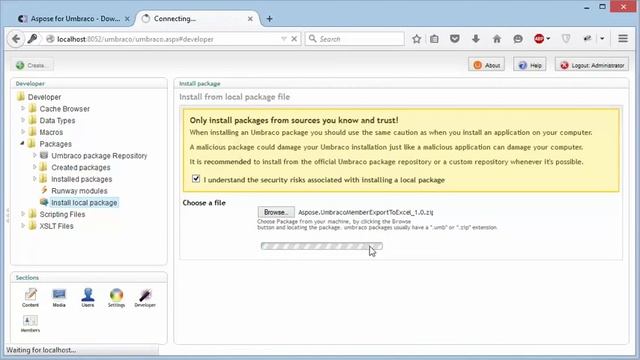Open the Umbraco package Repository item

click(99, 156)
